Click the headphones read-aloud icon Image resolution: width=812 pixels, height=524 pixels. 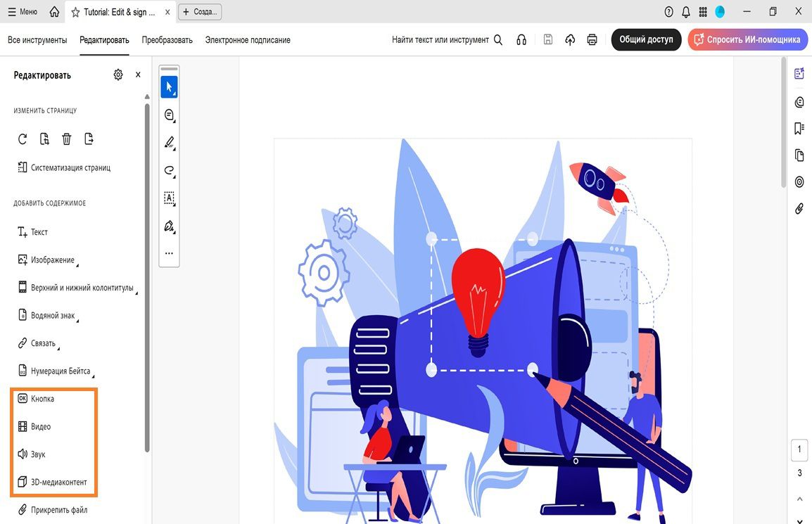521,39
